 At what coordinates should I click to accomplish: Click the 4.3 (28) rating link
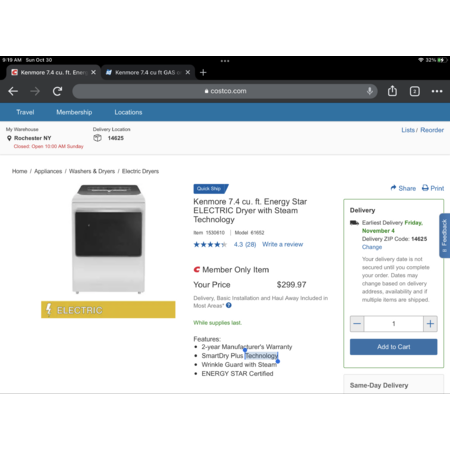point(245,244)
